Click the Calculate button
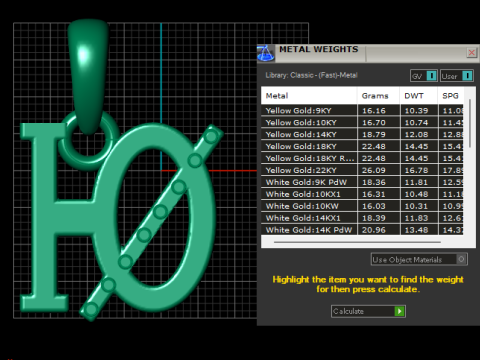The height and width of the screenshot is (360, 480). pos(368,311)
